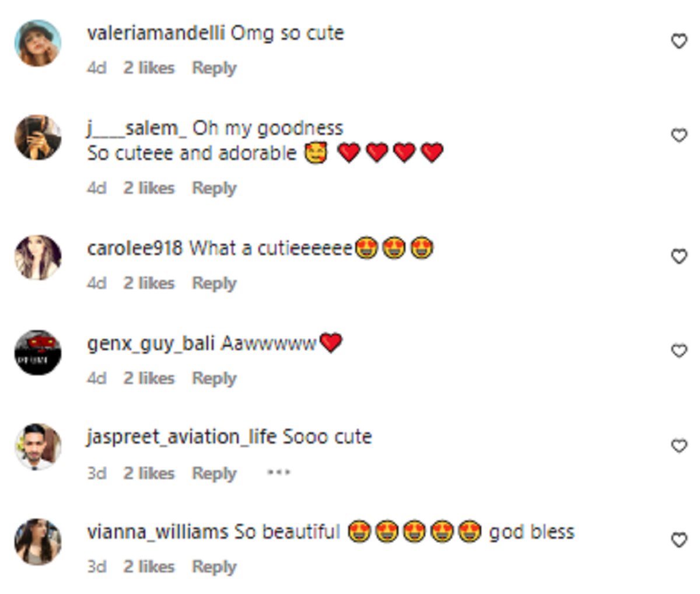The width and height of the screenshot is (700, 594).
Task: Open the username link vianna_williams
Action: tap(157, 532)
